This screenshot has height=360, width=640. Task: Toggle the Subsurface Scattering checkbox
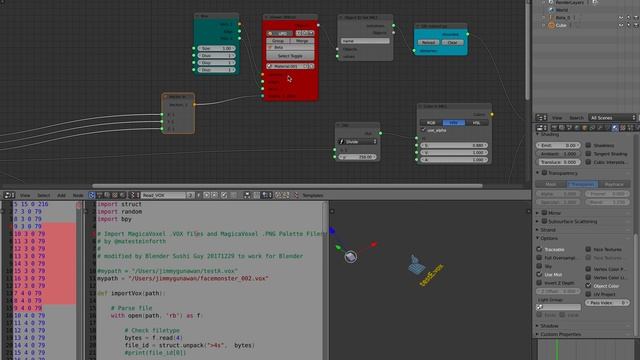point(544,221)
